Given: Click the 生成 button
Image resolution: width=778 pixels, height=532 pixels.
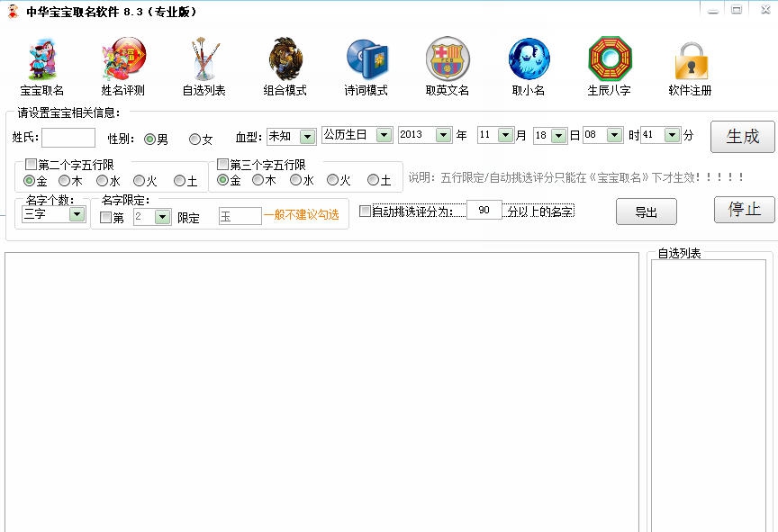Looking at the screenshot, I should [741, 138].
